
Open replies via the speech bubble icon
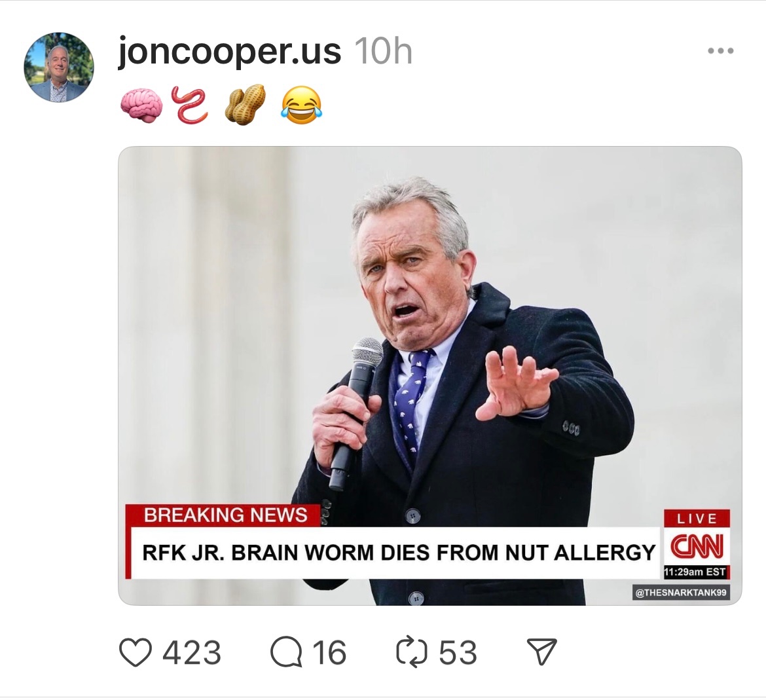click(286, 653)
